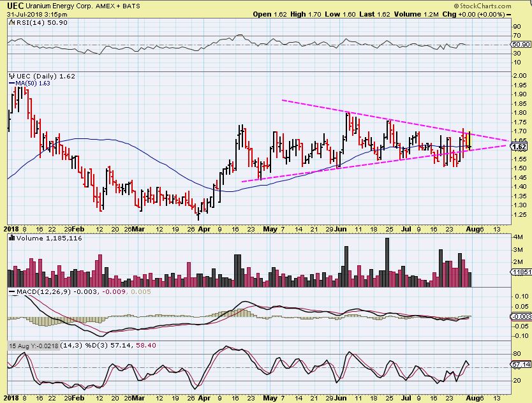Click the Volume panel legend icon
The image size is (532, 403).
[x=12, y=238]
